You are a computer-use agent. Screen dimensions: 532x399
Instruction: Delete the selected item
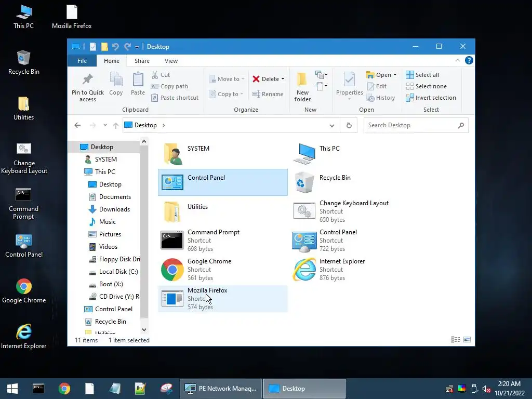pyautogui.click(x=265, y=79)
